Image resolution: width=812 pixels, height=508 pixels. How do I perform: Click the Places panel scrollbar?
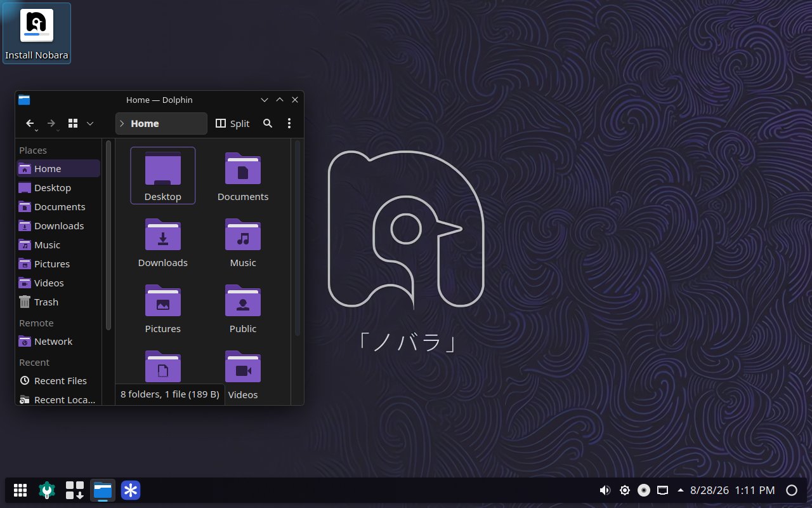pyautogui.click(x=108, y=235)
